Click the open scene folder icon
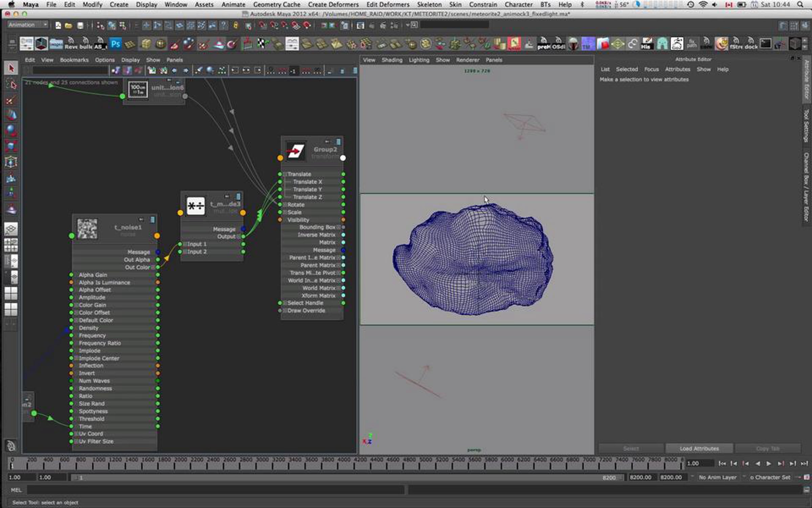812x508 pixels. [x=69, y=25]
